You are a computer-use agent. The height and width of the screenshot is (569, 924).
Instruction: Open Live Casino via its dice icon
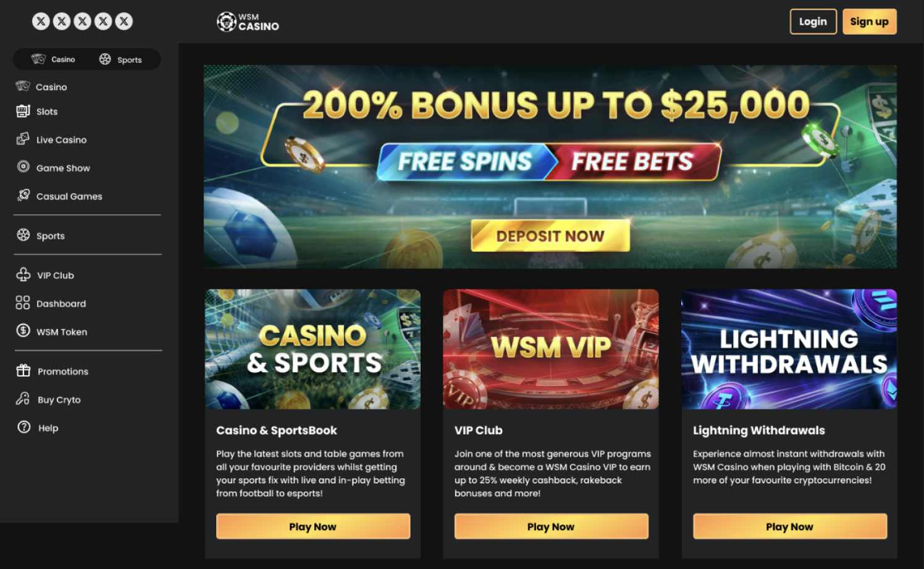click(x=23, y=139)
